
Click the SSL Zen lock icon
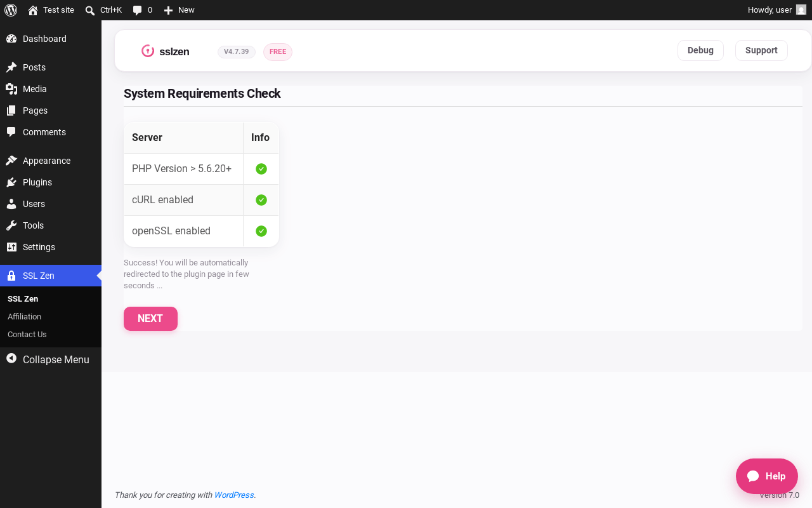(11, 276)
